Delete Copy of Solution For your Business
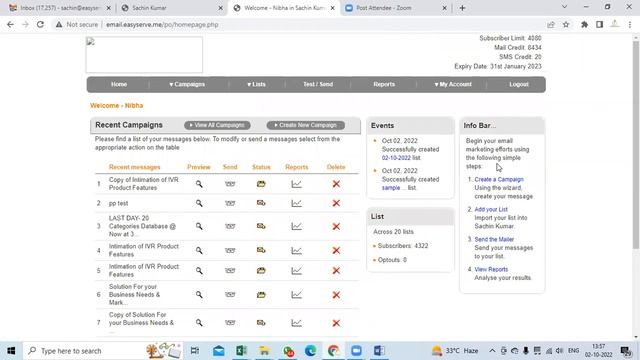The height and width of the screenshot is (360, 640). pos(336,323)
